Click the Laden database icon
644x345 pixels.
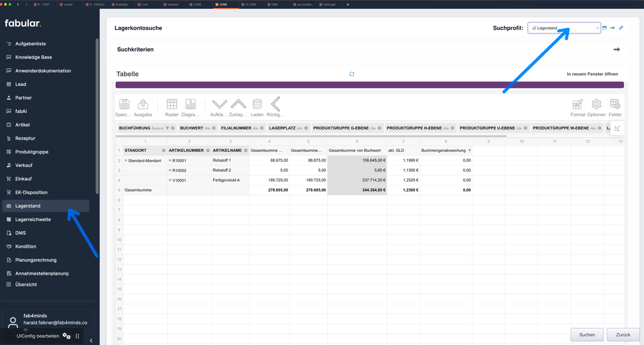257,105
